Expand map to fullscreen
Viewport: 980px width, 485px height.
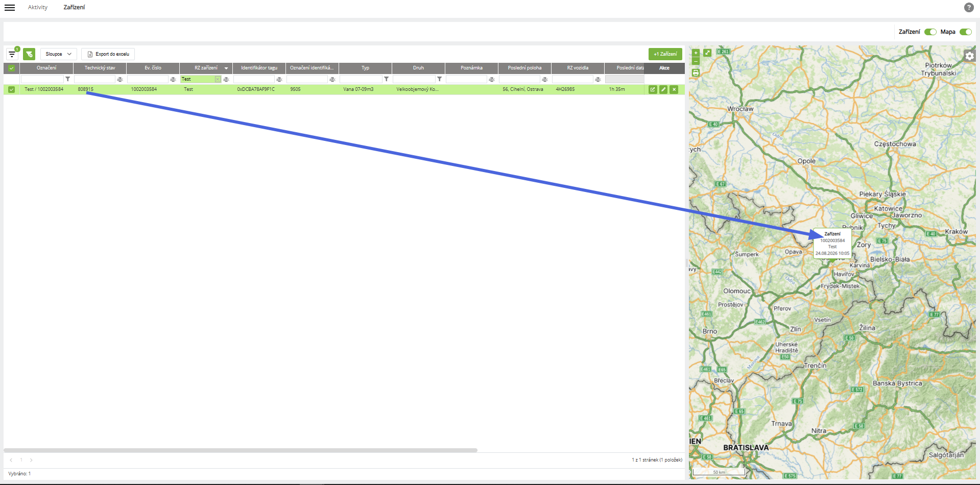pos(707,53)
